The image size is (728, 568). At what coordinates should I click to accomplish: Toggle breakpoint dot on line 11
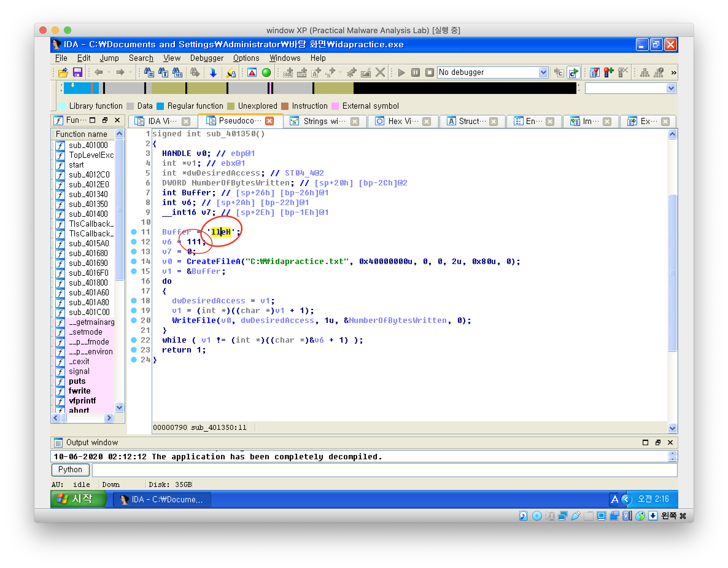pyautogui.click(x=134, y=231)
